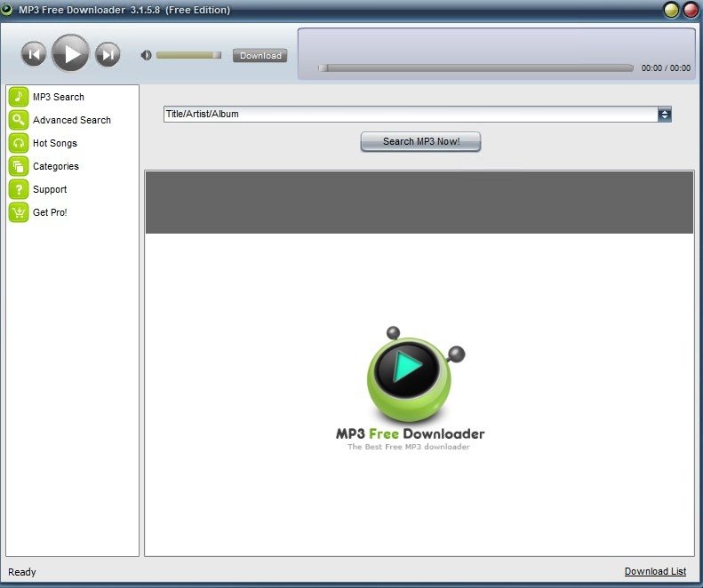Close window with the red button

691,10
